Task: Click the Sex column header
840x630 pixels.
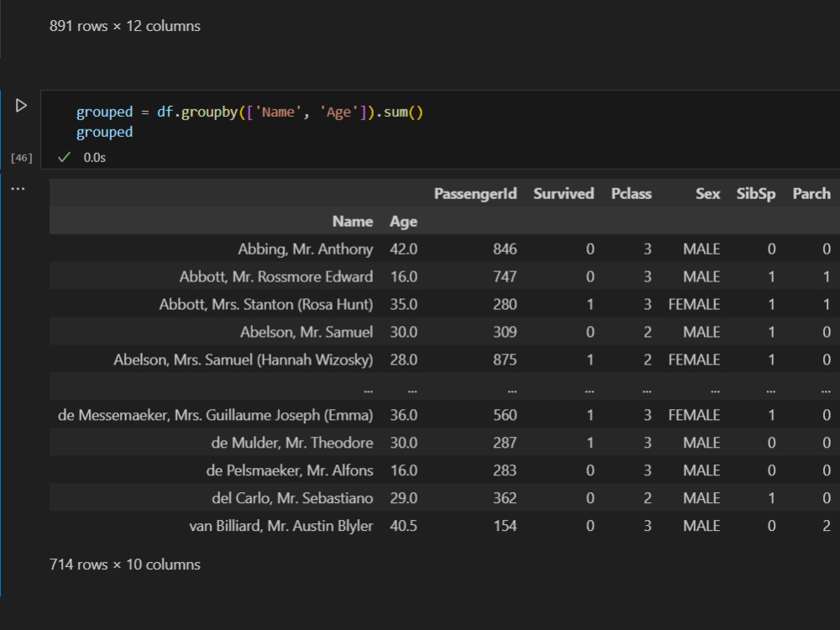Action: (x=707, y=193)
